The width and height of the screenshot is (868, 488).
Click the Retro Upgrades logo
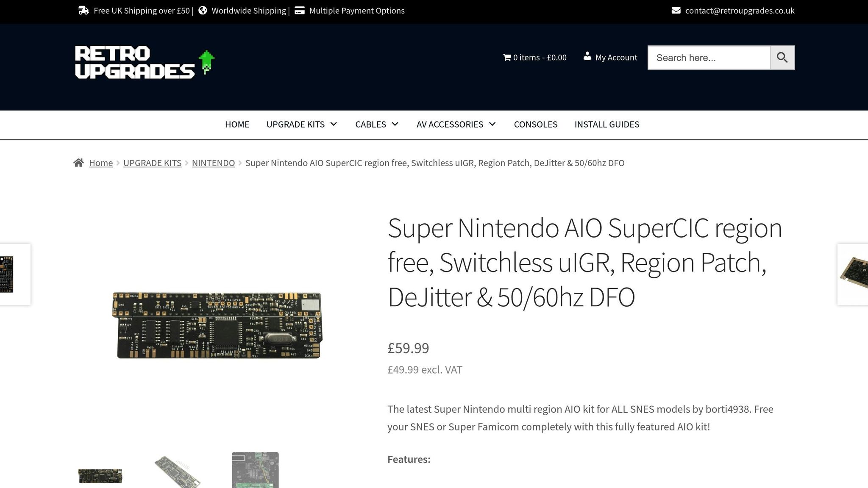(145, 62)
